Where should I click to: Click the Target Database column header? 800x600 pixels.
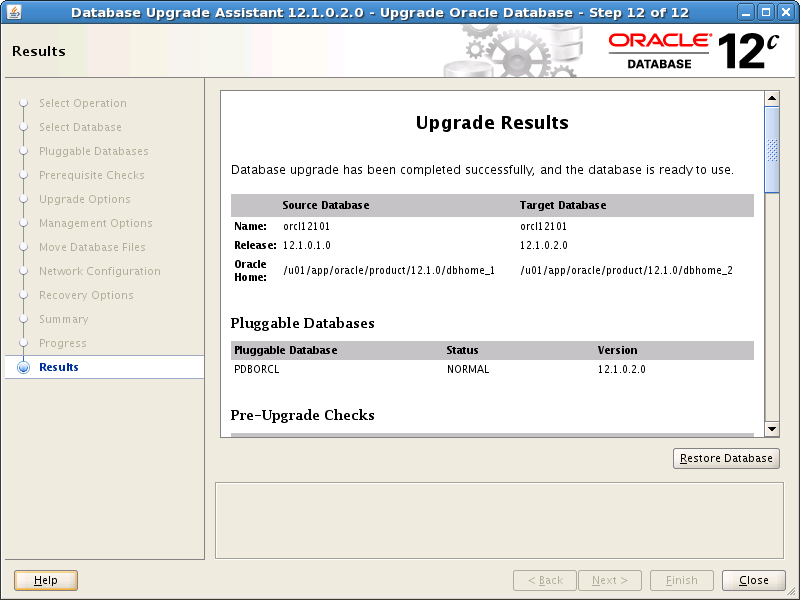(x=563, y=205)
